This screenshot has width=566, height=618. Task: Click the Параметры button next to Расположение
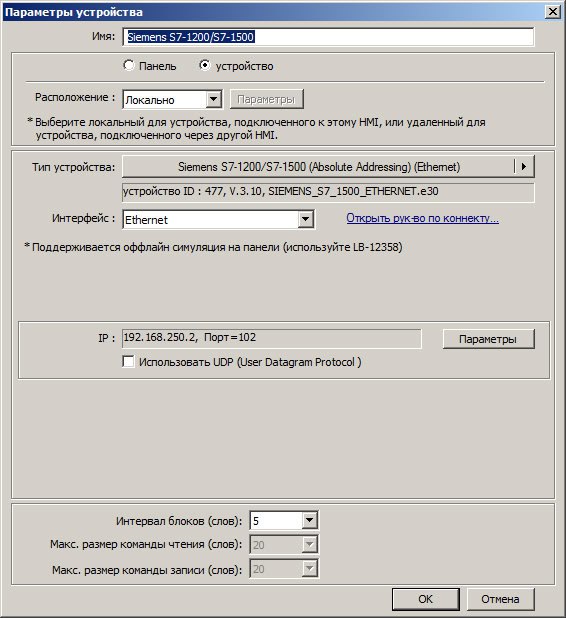[x=266, y=99]
